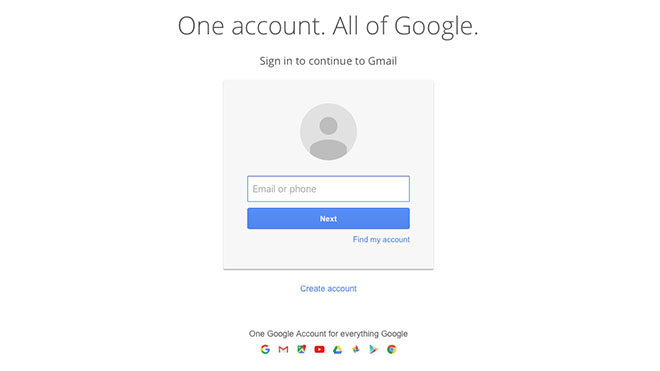660x371 pixels.
Task: Click the head of the avatar silhouette
Action: pyautogui.click(x=328, y=125)
